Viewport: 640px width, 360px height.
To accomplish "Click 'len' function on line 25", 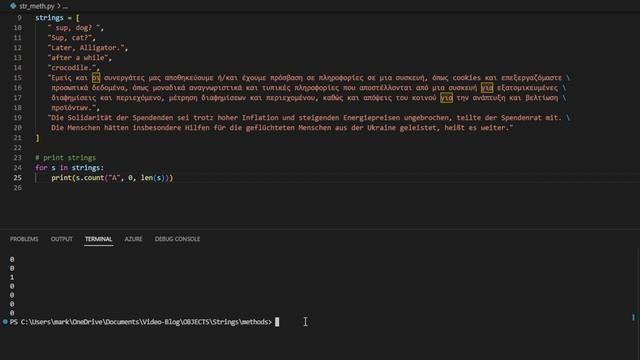I will pyautogui.click(x=147, y=178).
